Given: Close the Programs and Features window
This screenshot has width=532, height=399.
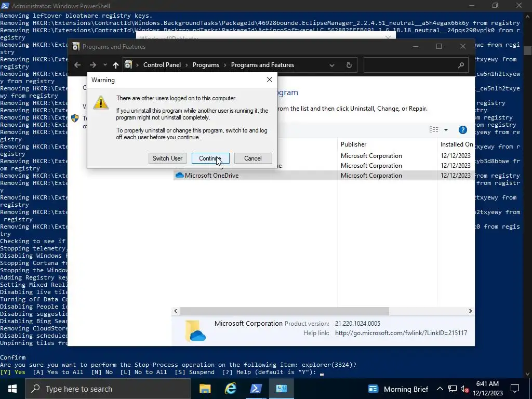Looking at the screenshot, I should click(463, 46).
